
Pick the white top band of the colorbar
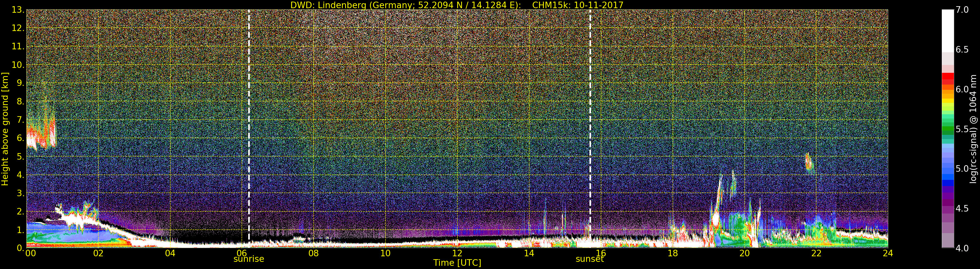[x=948, y=31]
